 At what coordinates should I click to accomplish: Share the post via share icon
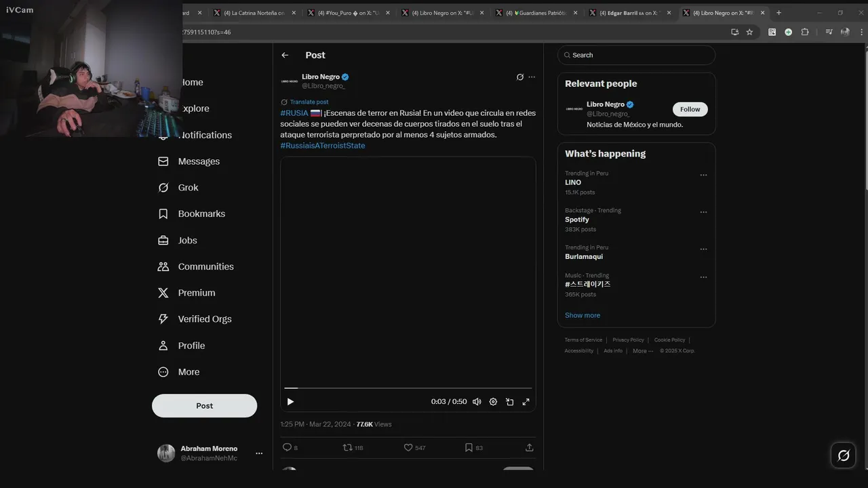coord(530,447)
